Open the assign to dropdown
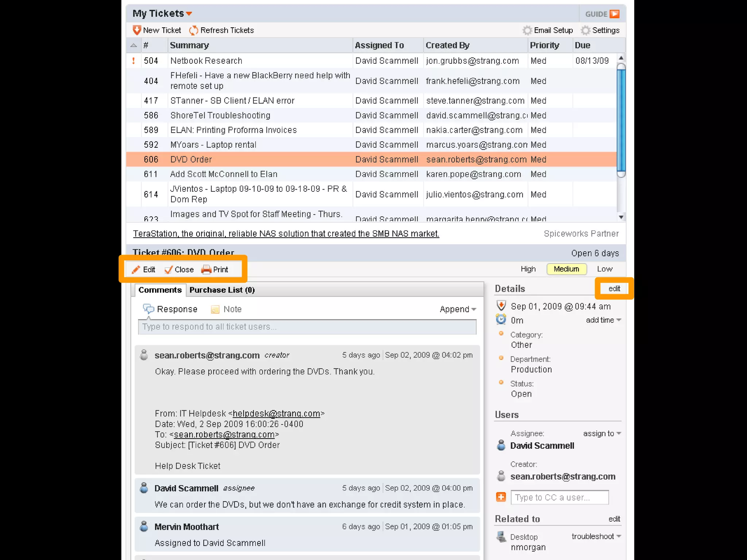The width and height of the screenshot is (747, 560). point(602,433)
